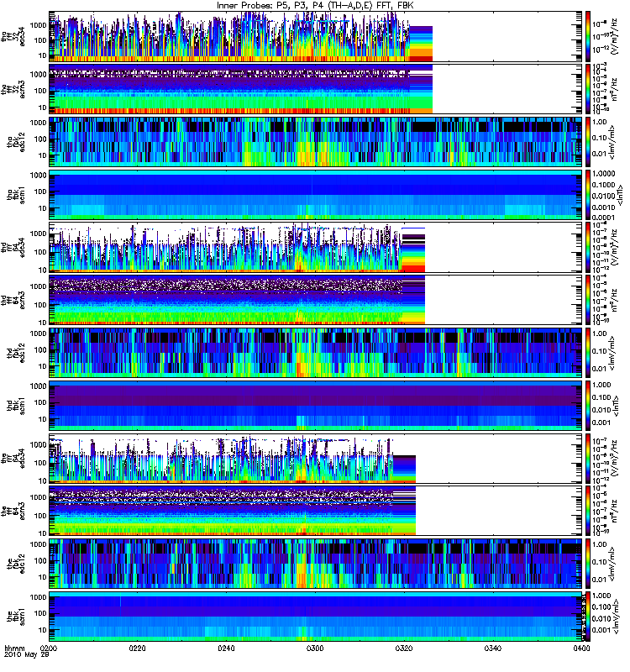Click the color bar beside thd fbk edc12 panel
Image resolution: width=630 pixels, height=672 pixels.
(588, 353)
